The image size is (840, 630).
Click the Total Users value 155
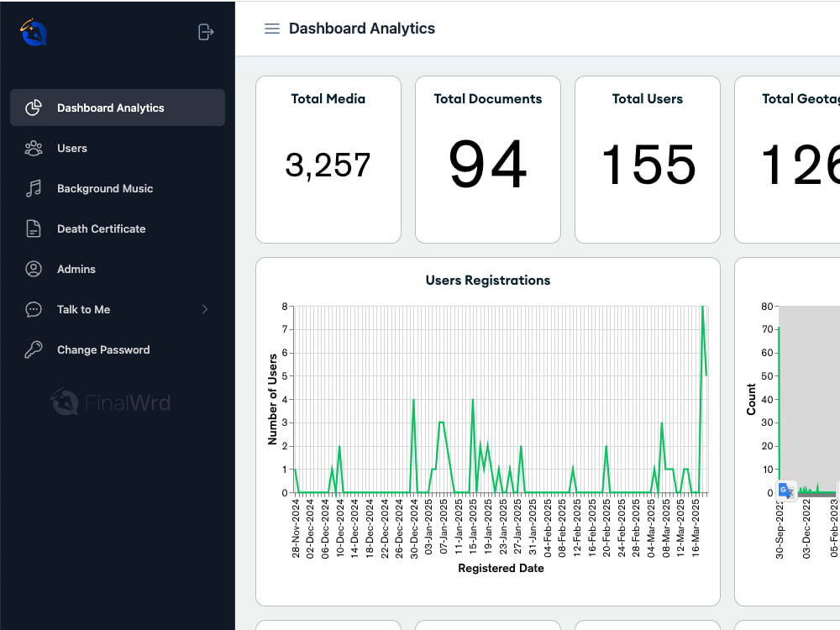pos(648,165)
